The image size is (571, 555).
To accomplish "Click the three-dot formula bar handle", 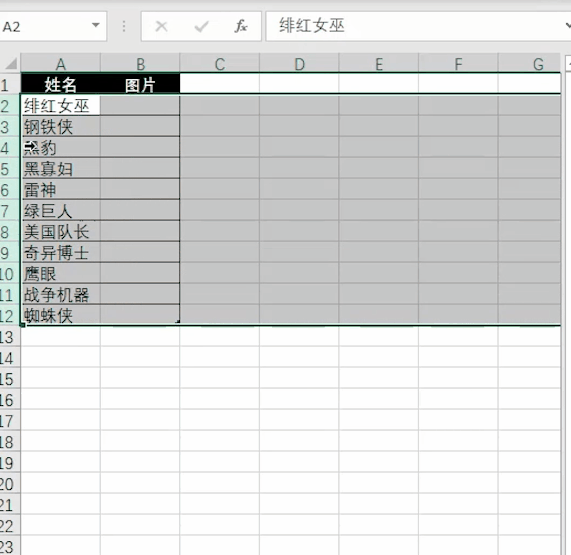I will [x=124, y=26].
